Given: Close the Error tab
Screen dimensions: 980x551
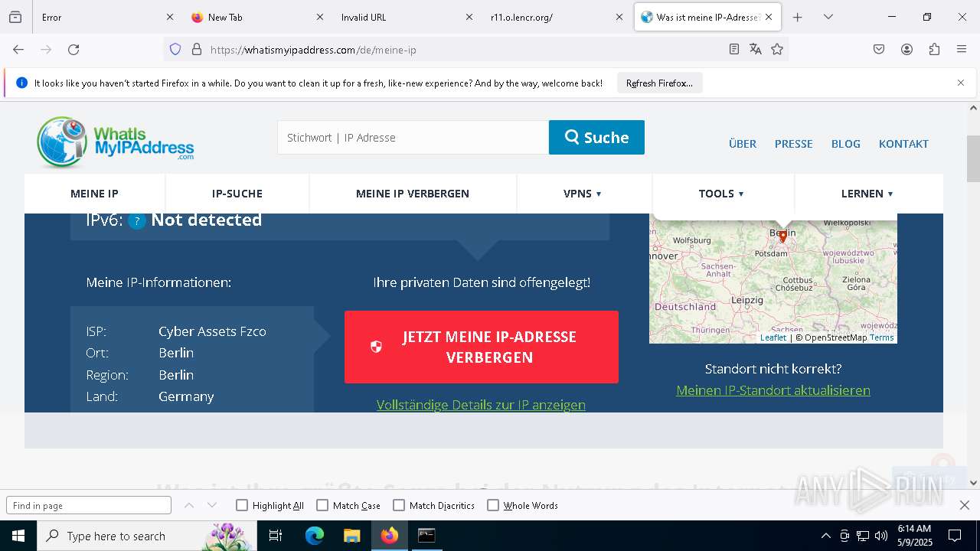Looking at the screenshot, I should point(170,17).
